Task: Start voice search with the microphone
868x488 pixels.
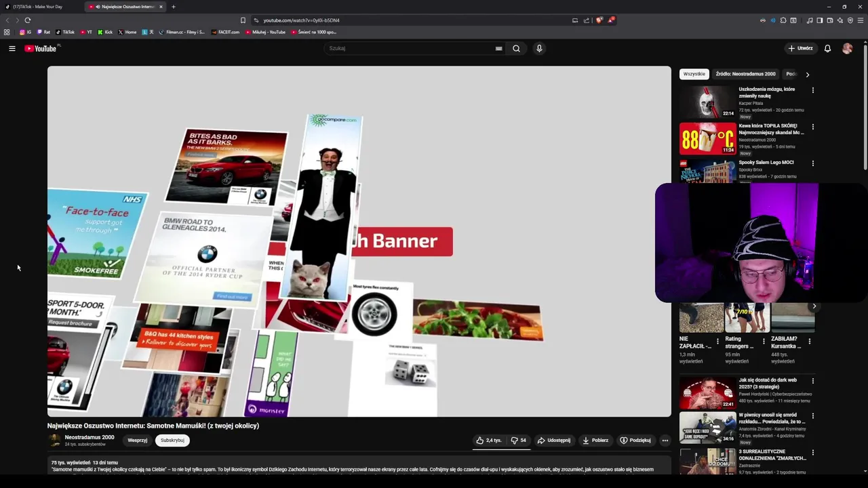Action: tap(539, 48)
